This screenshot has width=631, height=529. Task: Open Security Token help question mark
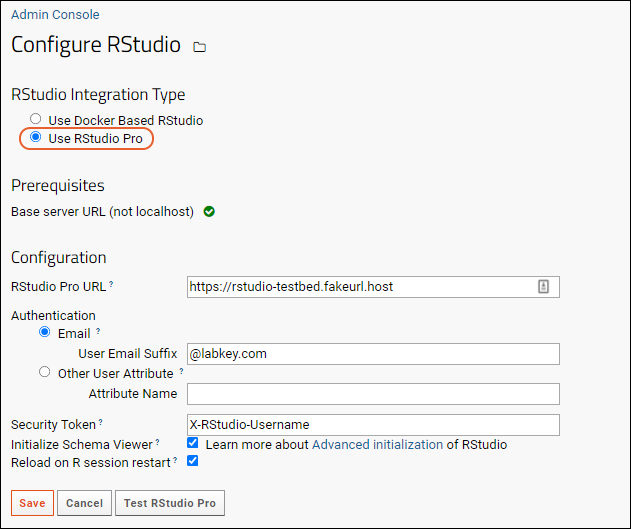click(x=101, y=422)
